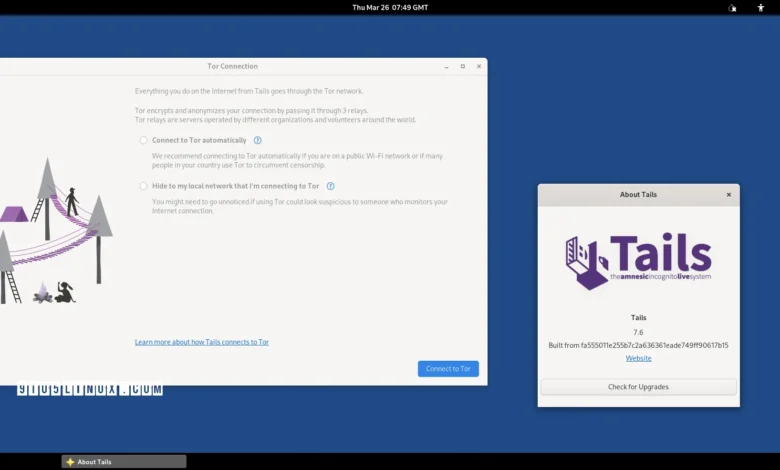Select Connect to Tor automatically radio button

143,140
